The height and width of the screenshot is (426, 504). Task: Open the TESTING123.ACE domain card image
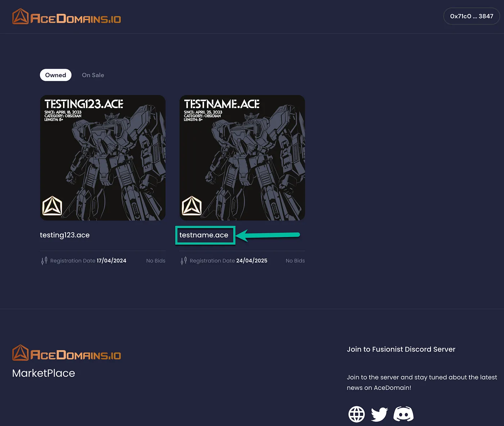pyautogui.click(x=103, y=158)
